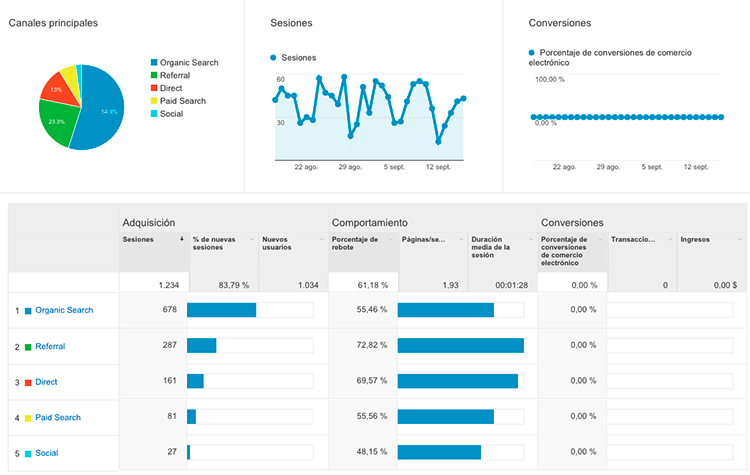
Task: Click the green 23.3% pie chart slice
Action: [x=58, y=124]
